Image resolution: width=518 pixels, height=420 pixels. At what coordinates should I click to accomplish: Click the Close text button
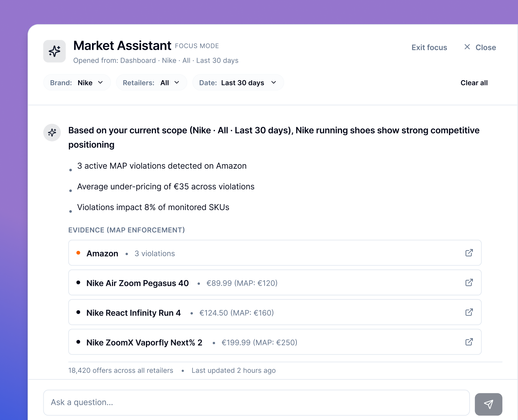485,48
